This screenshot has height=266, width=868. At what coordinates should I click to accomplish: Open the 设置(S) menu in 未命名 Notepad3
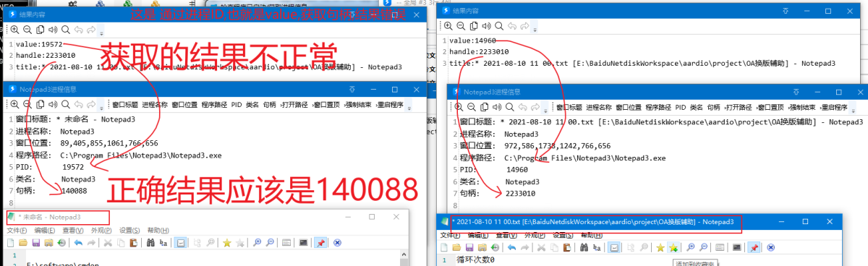point(129,230)
